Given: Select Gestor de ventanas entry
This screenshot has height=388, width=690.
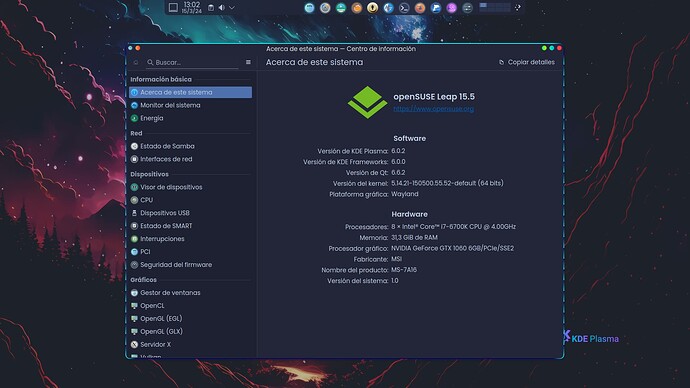Looking at the screenshot, I should 191,293.
